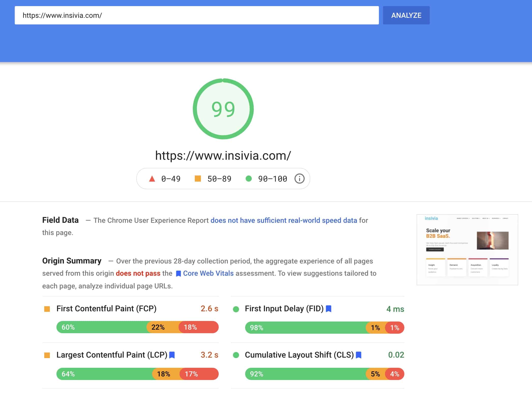Click the 'Field Data' heading
Image resolution: width=532 pixels, height=410 pixels.
60,220
